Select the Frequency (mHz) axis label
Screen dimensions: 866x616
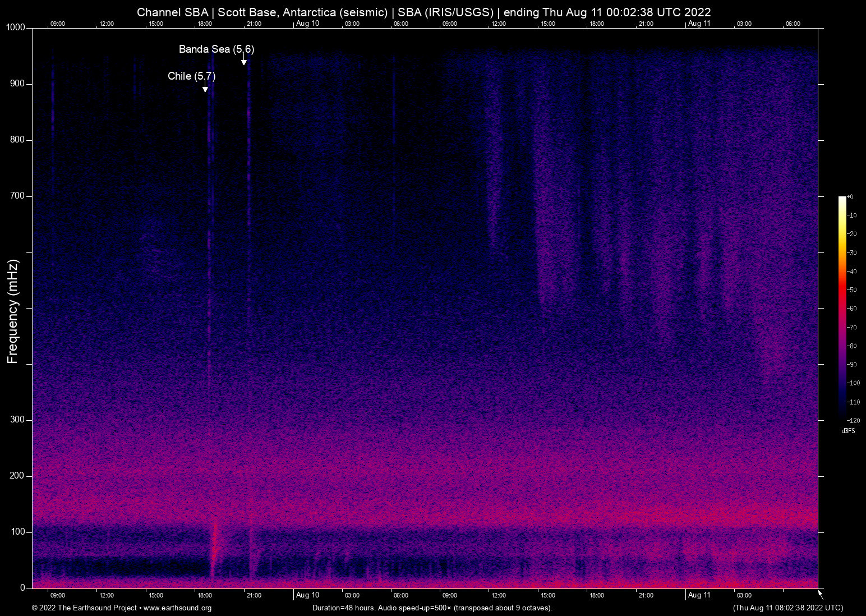(x=12, y=311)
